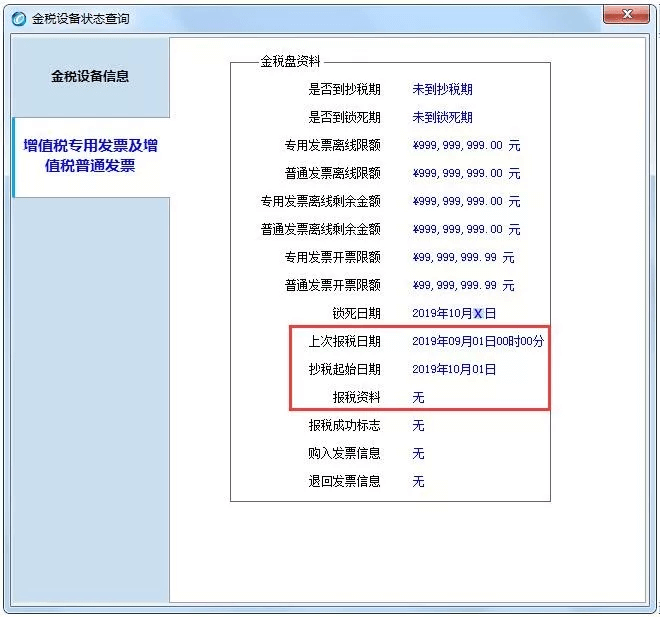Click the 抄税起始日期 value 2019年10月01日
Screen dimensions: 660x617
point(453,369)
